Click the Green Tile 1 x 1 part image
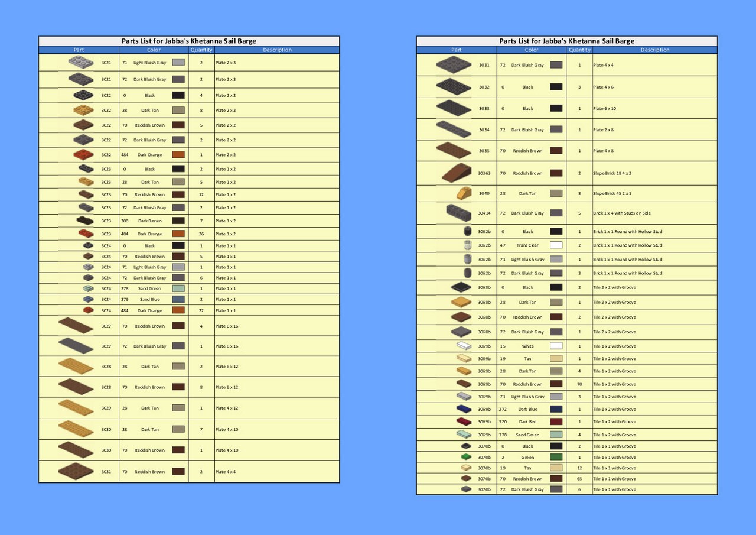This screenshot has height=535, width=756. 466,457
